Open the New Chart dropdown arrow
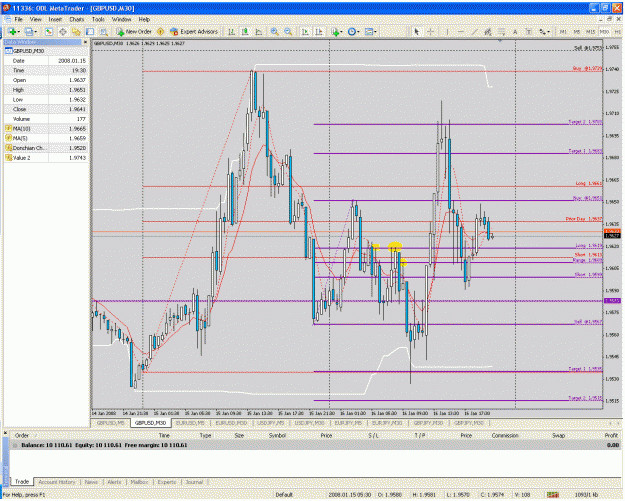This screenshot has height=501, width=625. 18,31
